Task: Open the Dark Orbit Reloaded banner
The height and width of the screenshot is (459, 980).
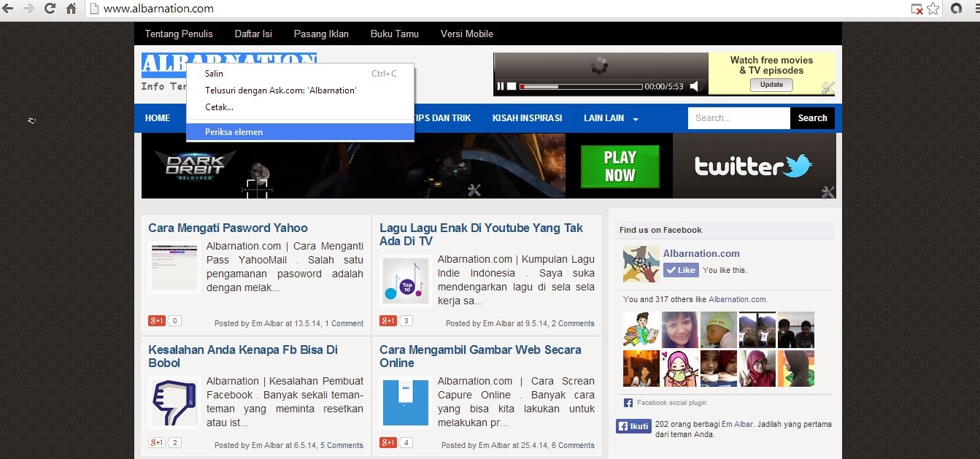Action: (x=353, y=166)
